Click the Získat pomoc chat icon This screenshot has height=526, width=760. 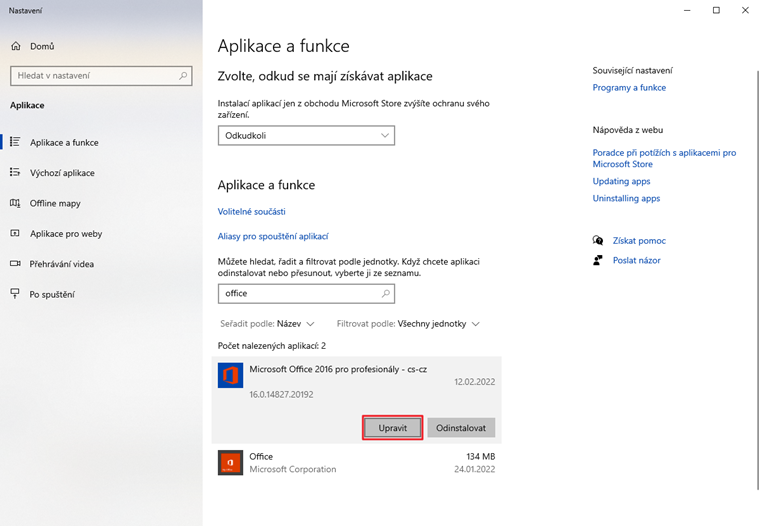pyautogui.click(x=598, y=240)
